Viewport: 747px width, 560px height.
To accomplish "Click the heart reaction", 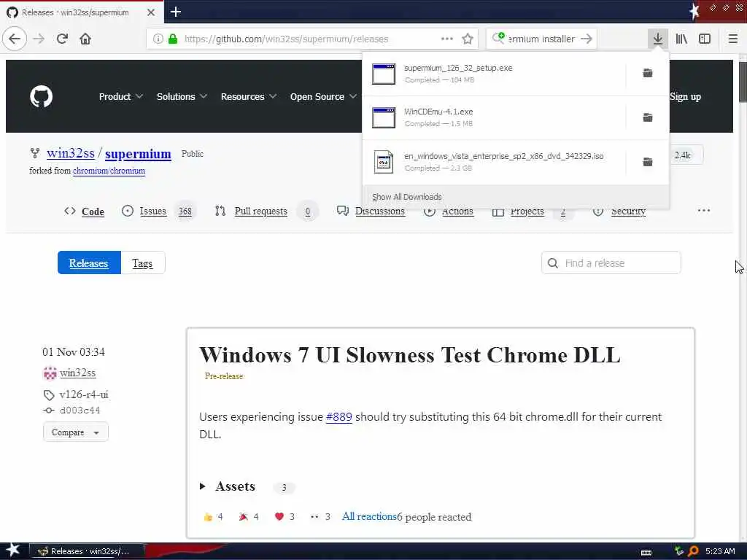I will [285, 517].
